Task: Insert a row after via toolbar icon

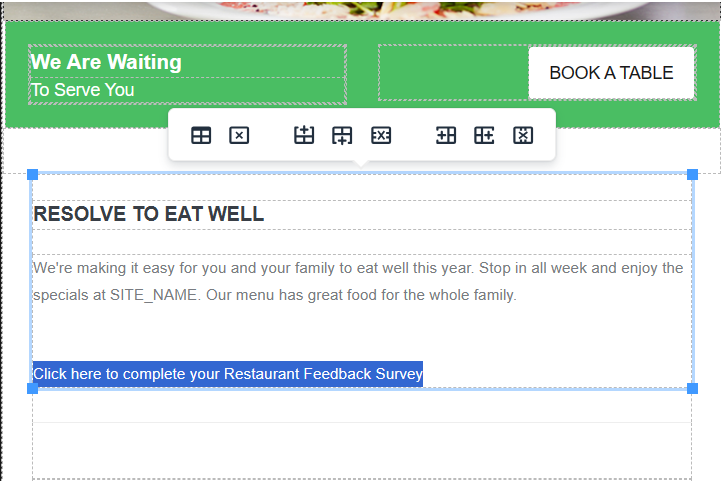Action: 342,136
